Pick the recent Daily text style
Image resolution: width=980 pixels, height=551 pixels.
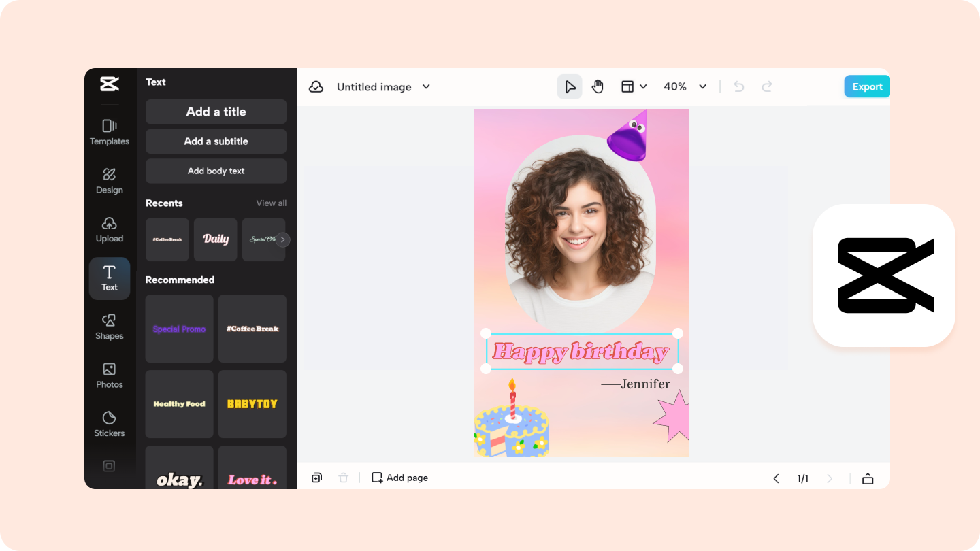click(x=216, y=239)
